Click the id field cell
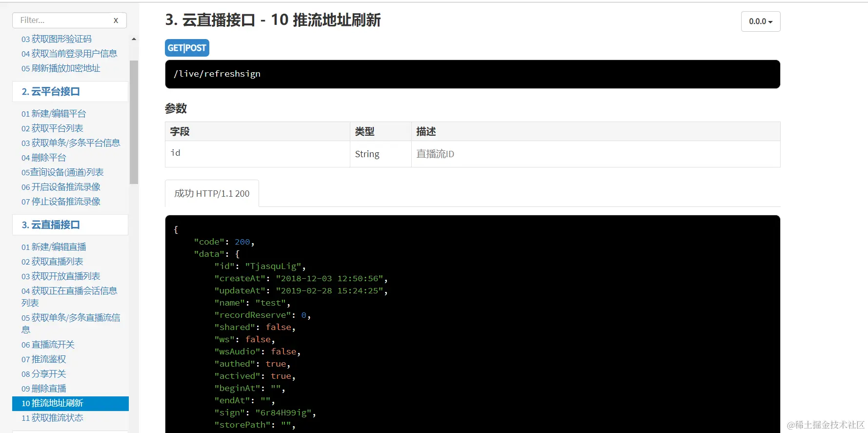Viewport: 868px width, 433px height. (x=258, y=154)
